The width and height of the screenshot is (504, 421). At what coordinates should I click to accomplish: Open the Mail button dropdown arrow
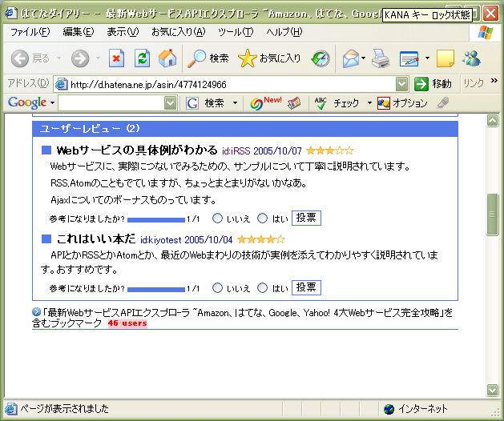click(x=363, y=58)
